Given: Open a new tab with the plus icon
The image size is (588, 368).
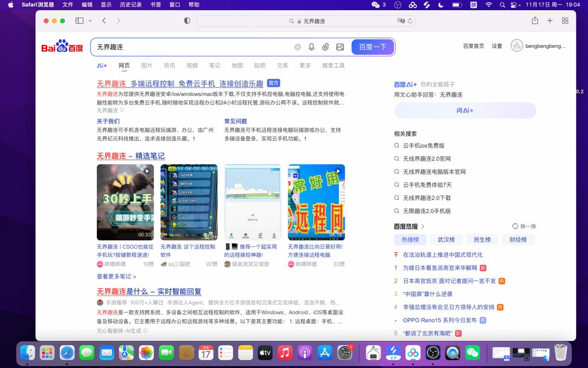Looking at the screenshot, I should coord(549,20).
